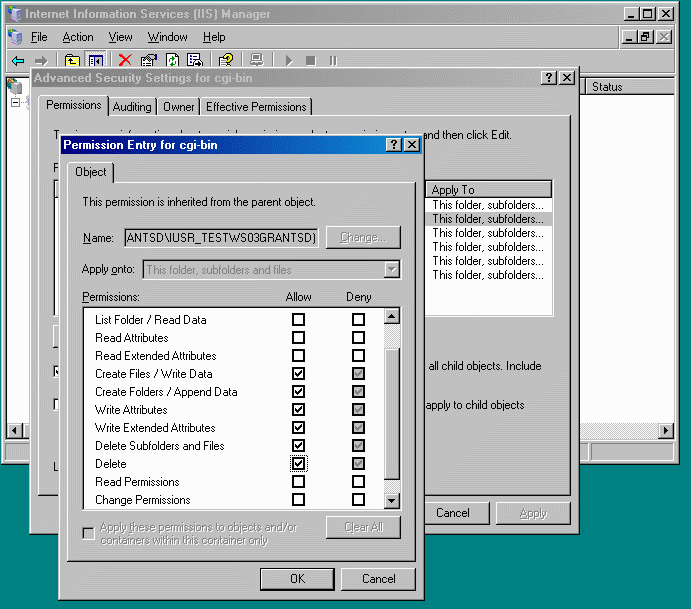691x609 pixels.
Task: Click the Clear All button
Action: tap(364, 527)
